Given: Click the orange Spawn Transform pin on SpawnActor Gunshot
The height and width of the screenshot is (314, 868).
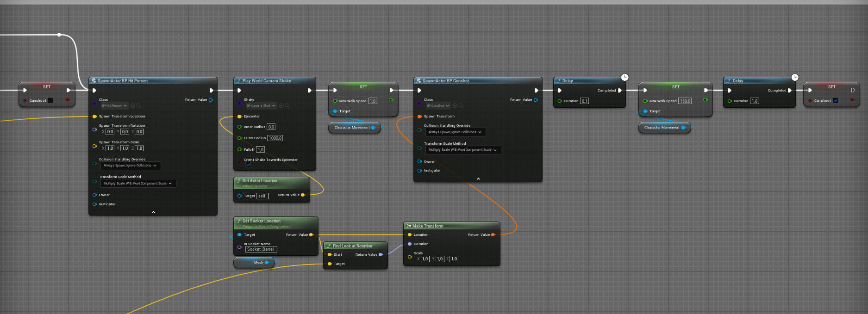Looking at the screenshot, I should (419, 117).
